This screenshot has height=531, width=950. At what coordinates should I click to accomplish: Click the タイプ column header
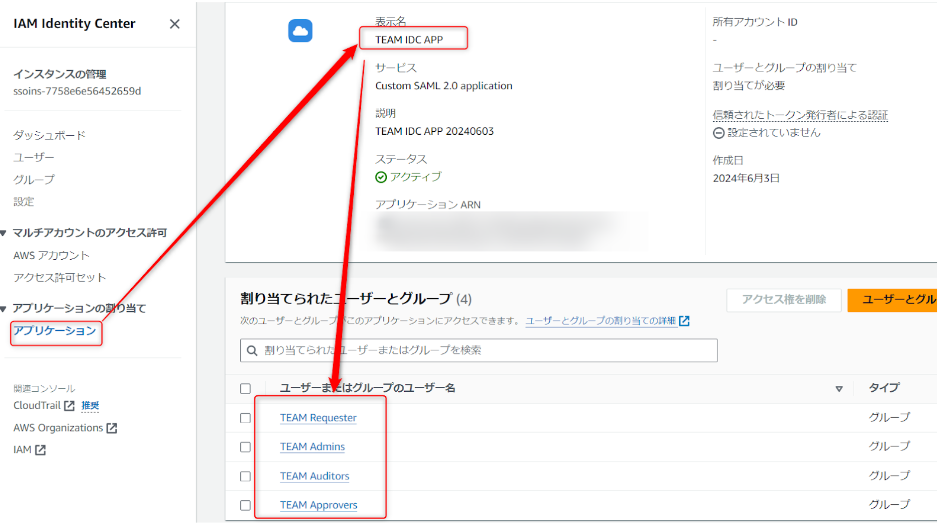pos(884,388)
